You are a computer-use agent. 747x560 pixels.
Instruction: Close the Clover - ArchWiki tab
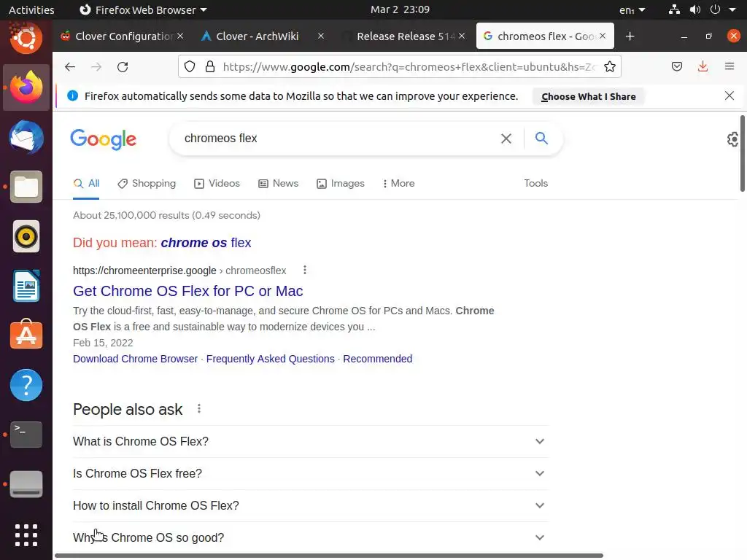pyautogui.click(x=321, y=36)
